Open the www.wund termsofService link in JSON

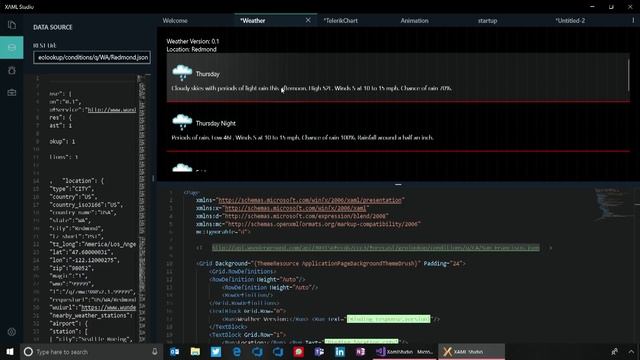[111, 110]
